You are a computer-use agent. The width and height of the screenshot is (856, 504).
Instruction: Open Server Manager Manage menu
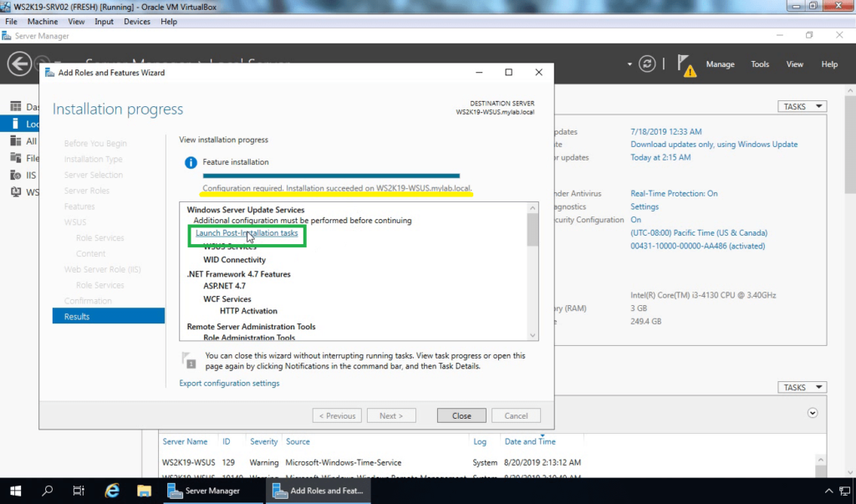[720, 64]
